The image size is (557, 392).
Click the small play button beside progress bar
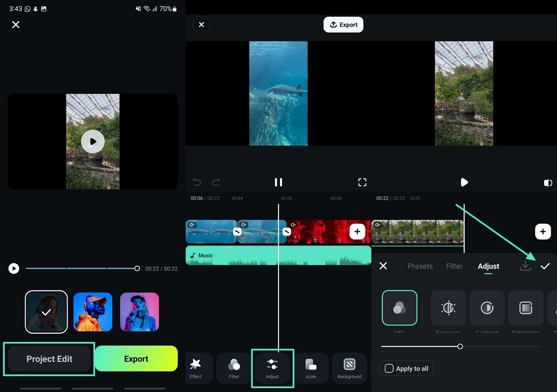point(14,269)
